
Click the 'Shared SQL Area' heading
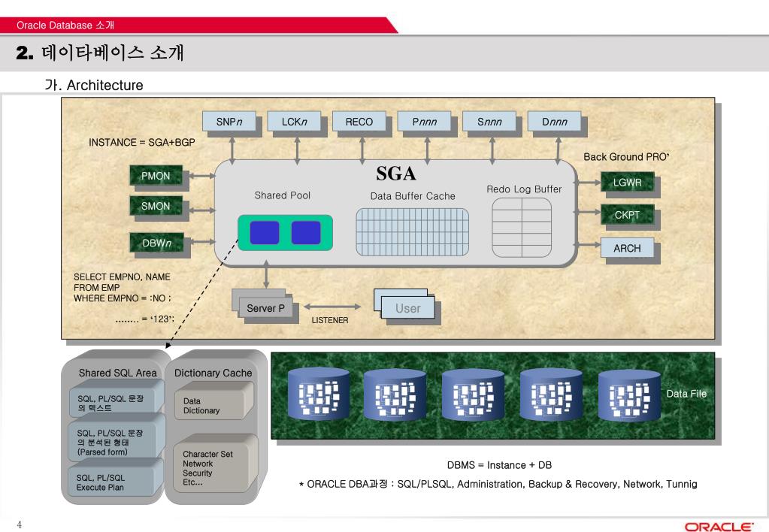pyautogui.click(x=118, y=373)
